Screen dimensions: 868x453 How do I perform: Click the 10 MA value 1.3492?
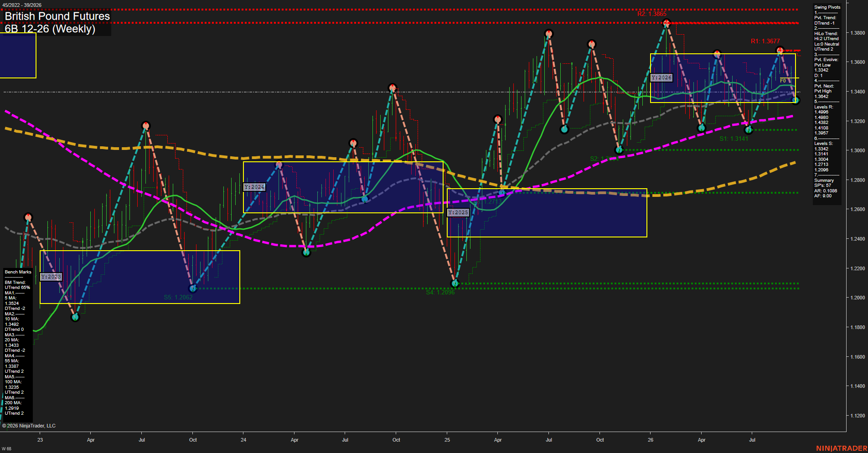(x=11, y=324)
